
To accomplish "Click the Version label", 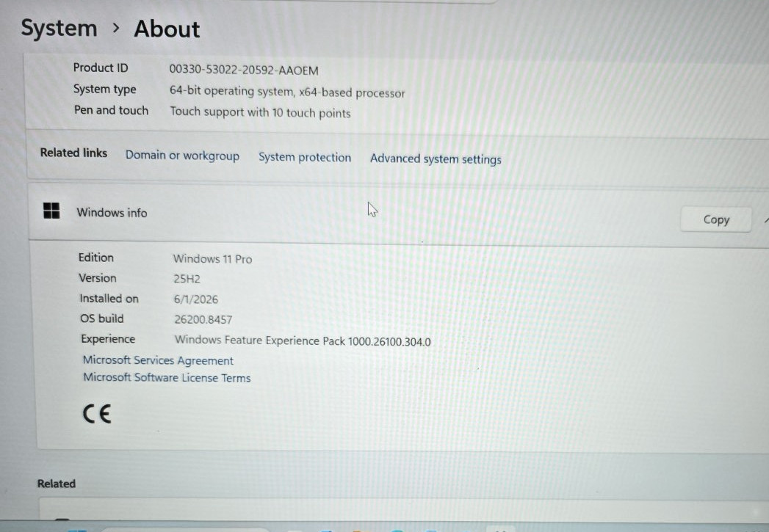I will [x=98, y=278].
